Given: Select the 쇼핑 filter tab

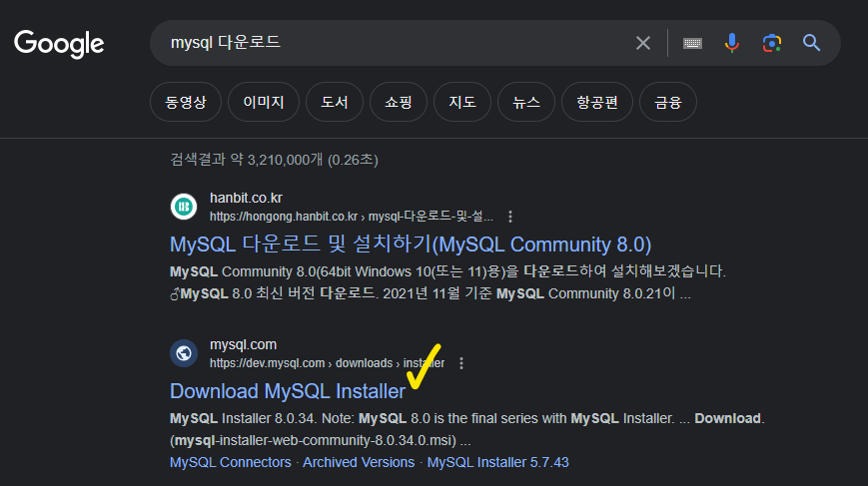Looking at the screenshot, I should [x=399, y=102].
